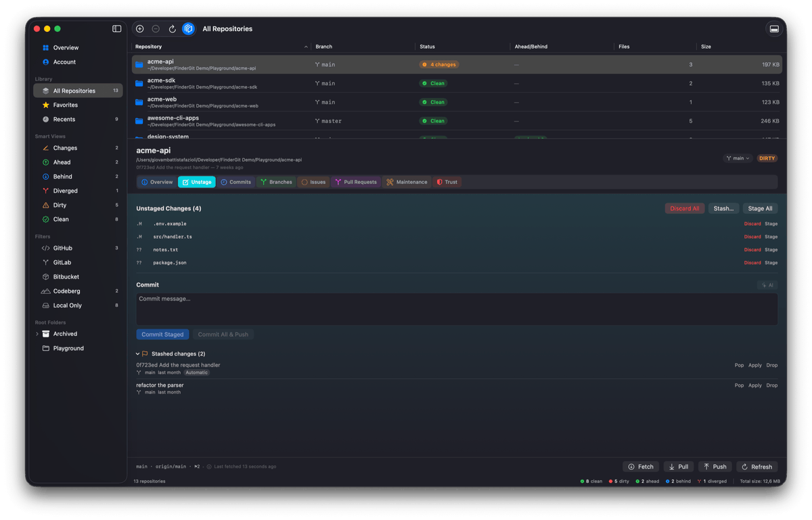The width and height of the screenshot is (812, 520).
Task: Filter repositories by GitHub
Action: [78, 248]
